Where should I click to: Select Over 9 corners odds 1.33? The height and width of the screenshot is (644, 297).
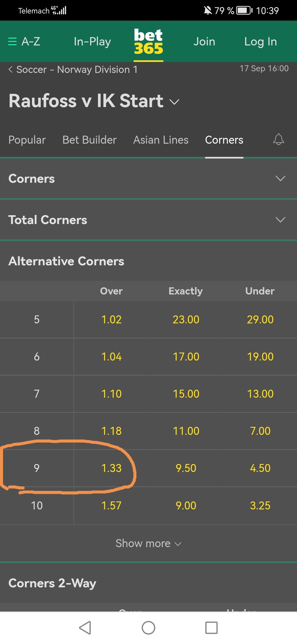[111, 468]
